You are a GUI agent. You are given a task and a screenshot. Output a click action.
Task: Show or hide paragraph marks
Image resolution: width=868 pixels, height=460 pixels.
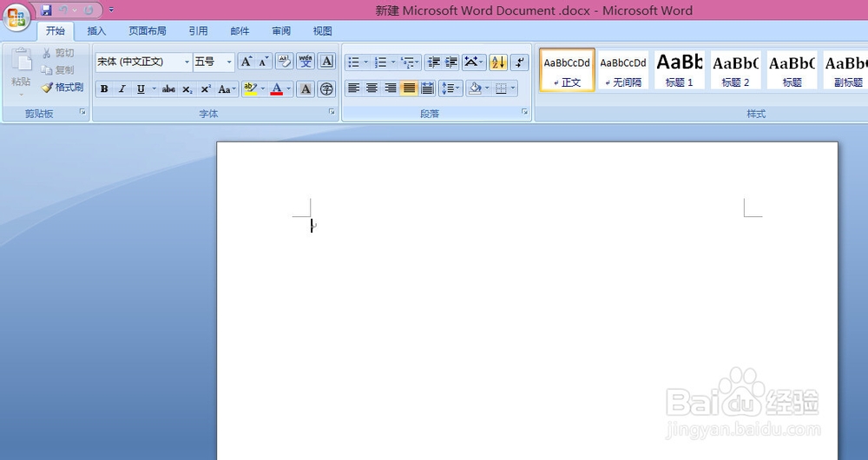click(x=519, y=62)
